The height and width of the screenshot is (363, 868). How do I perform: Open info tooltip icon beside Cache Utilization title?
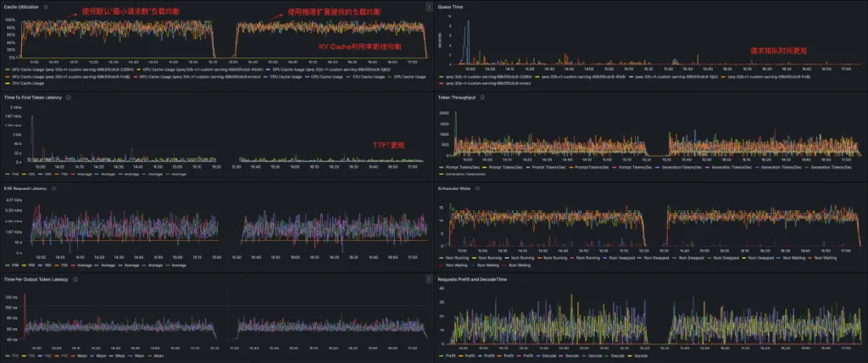point(46,7)
